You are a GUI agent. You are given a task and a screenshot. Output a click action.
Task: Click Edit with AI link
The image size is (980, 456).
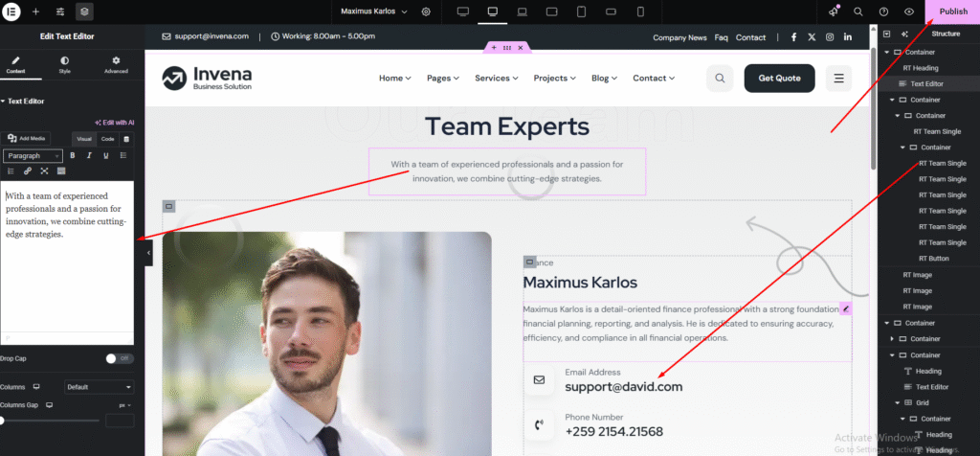click(x=115, y=123)
